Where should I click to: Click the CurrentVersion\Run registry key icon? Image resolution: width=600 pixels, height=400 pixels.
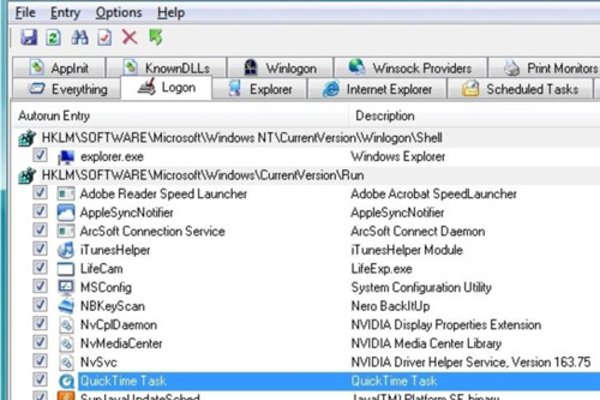coord(27,176)
